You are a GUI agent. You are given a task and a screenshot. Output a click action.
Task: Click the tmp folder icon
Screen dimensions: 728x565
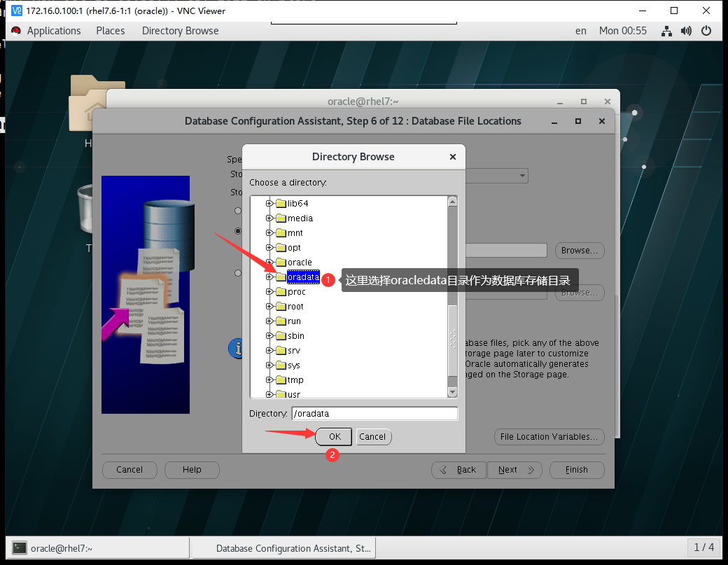(281, 379)
